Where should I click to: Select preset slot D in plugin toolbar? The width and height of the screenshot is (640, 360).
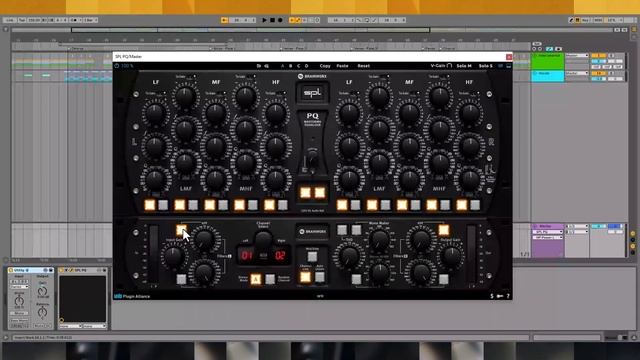tap(307, 66)
